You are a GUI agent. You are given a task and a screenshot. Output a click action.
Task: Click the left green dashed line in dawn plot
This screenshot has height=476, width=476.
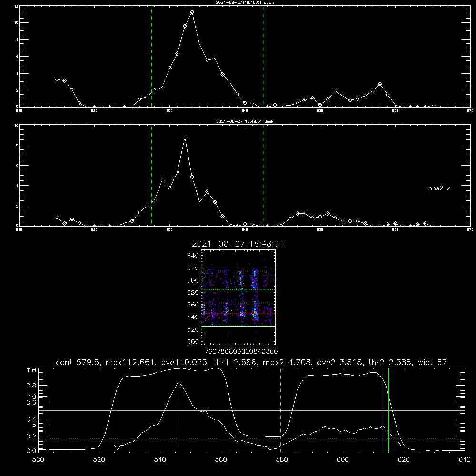152,56
